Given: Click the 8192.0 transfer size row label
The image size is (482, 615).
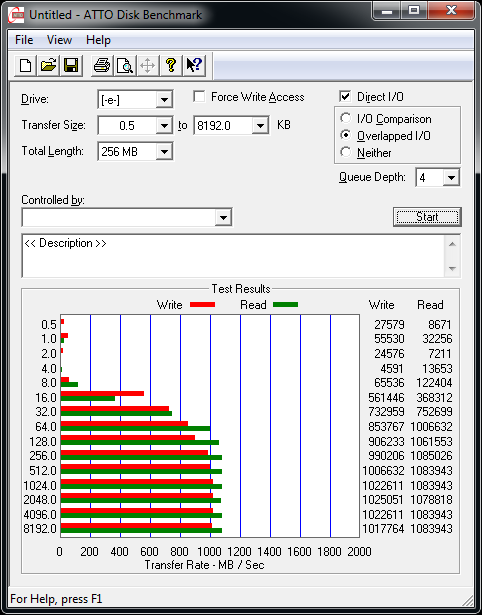Looking at the screenshot, I should coord(40,529).
